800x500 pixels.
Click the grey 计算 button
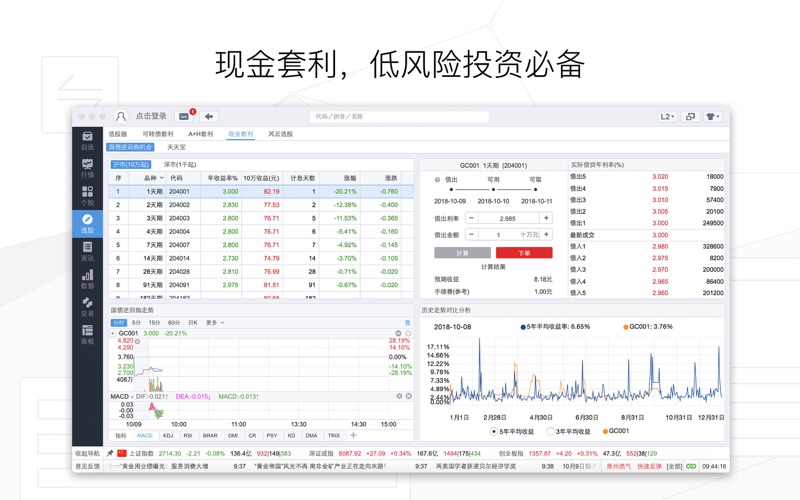pos(462,253)
